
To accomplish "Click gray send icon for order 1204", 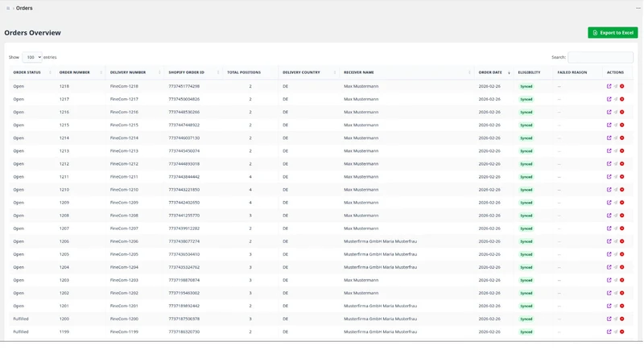I will click(x=615, y=267).
